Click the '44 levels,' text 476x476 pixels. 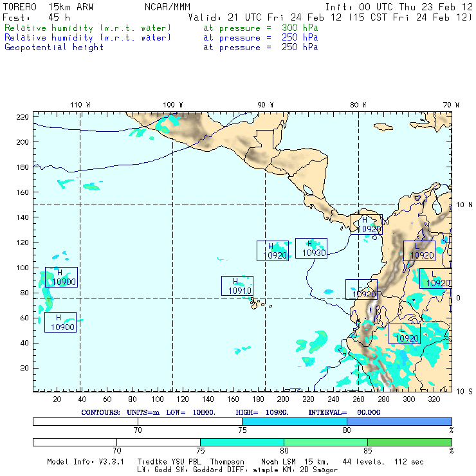[363, 462]
